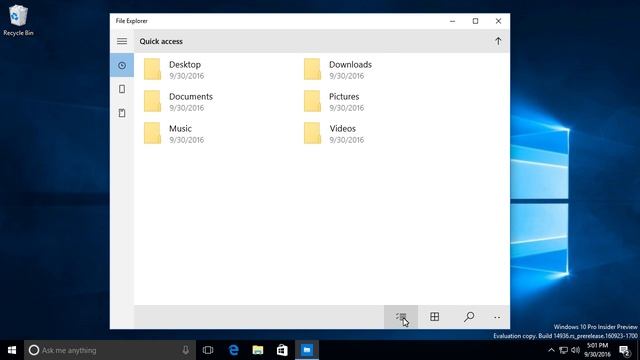This screenshot has width=640, height=360.
Task: Launch Microsoft Edge from the taskbar
Action: (233, 350)
